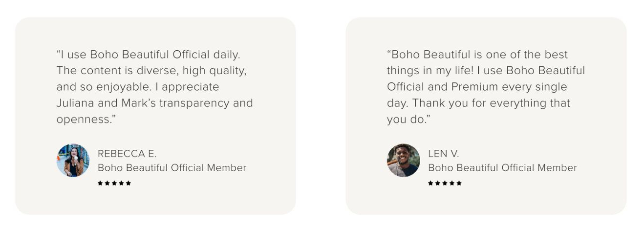Click the fifth star under Len V.
Image resolution: width=644 pixels, height=240 pixels.
point(459,183)
